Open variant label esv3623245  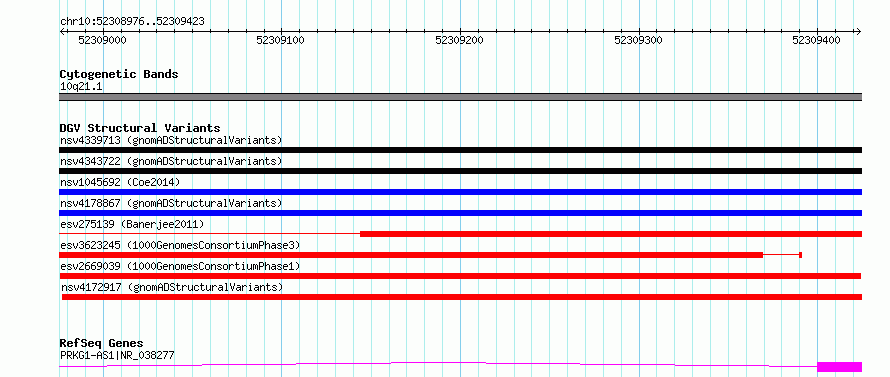coord(179,245)
